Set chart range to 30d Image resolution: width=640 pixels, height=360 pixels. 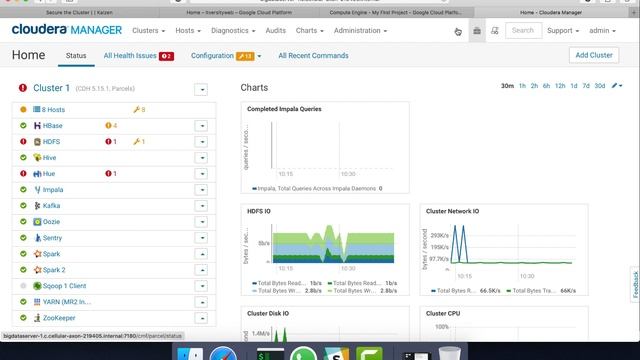600,86
